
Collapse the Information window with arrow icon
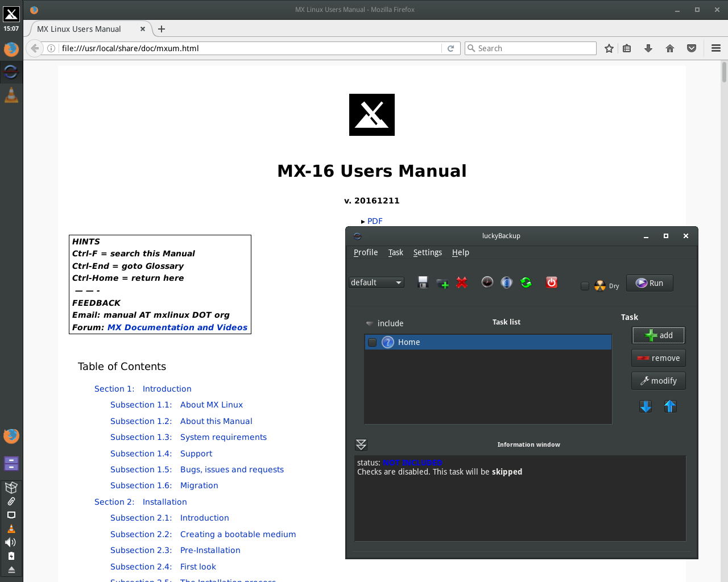(x=361, y=444)
